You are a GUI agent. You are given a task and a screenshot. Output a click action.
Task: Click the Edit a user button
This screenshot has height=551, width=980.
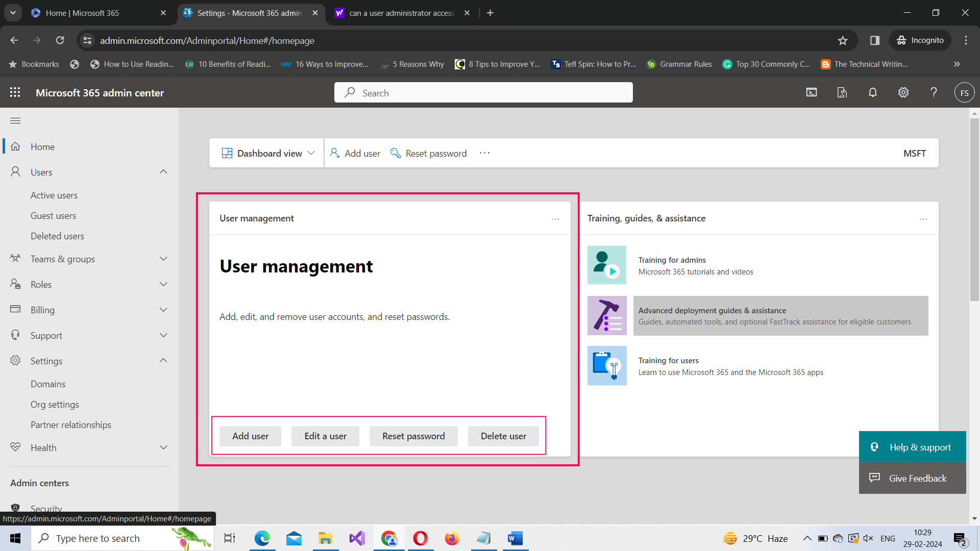325,436
